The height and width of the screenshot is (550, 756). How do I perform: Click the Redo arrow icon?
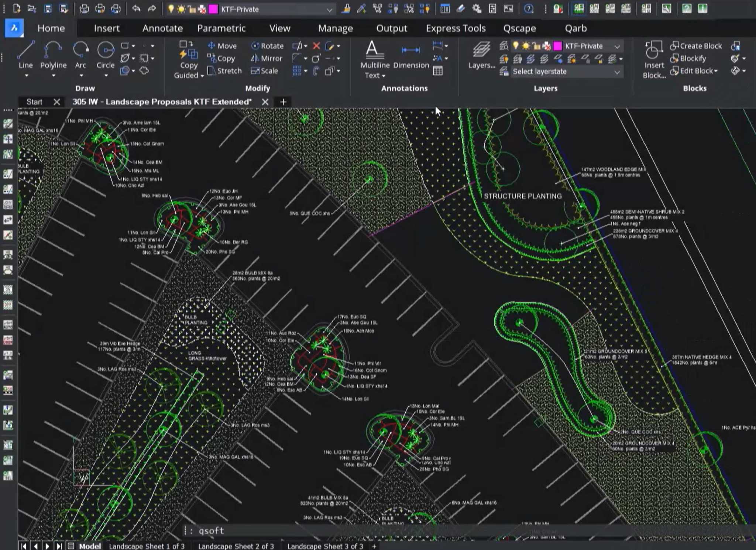[x=152, y=8]
